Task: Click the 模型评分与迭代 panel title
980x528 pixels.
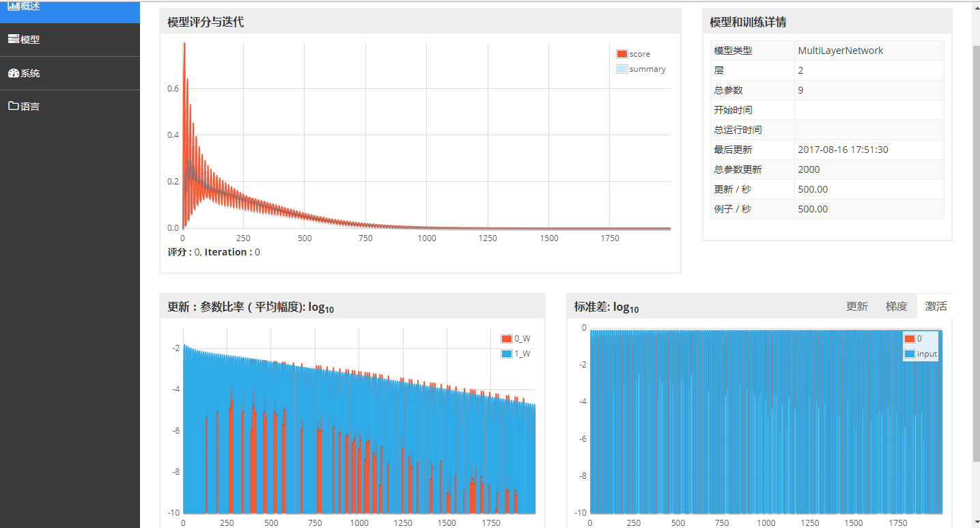Action: (x=206, y=22)
